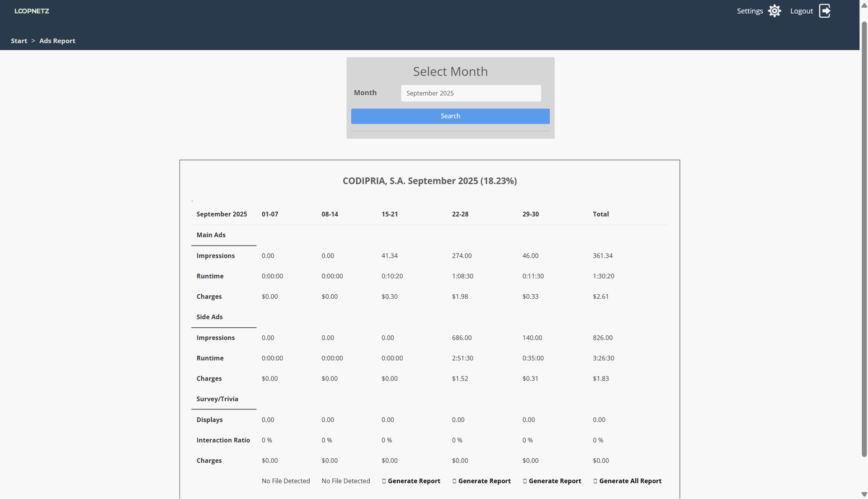This screenshot has height=499, width=868.
Task: Click the Loopnetz logo
Action: click(x=32, y=11)
